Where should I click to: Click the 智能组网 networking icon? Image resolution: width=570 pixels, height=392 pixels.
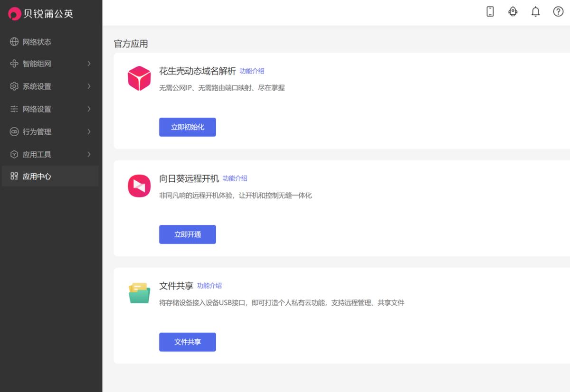click(x=13, y=64)
